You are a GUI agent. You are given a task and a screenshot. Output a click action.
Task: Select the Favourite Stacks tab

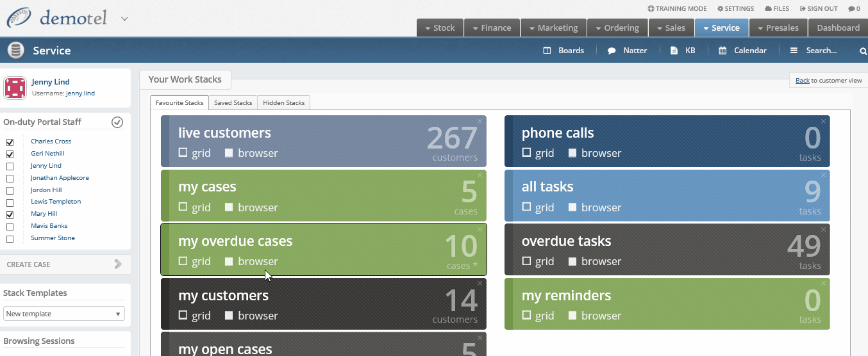(x=179, y=102)
